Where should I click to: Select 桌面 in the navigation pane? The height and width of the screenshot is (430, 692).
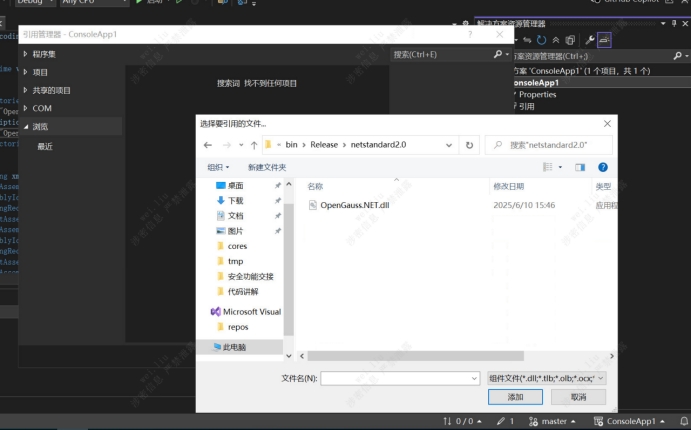coord(236,185)
